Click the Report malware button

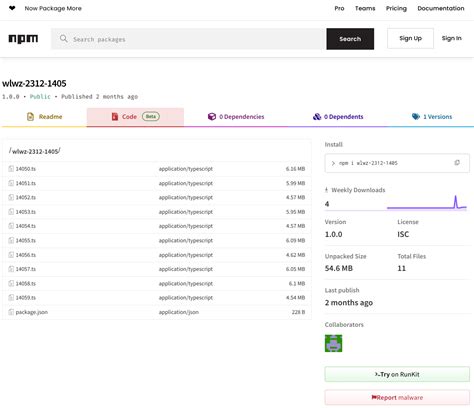click(x=397, y=398)
